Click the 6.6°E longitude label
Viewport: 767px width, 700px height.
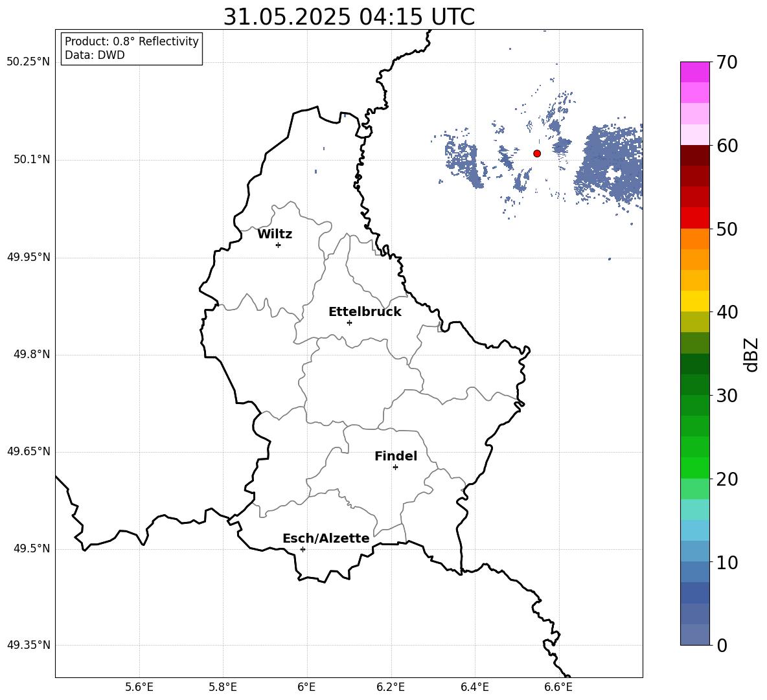pos(558,687)
